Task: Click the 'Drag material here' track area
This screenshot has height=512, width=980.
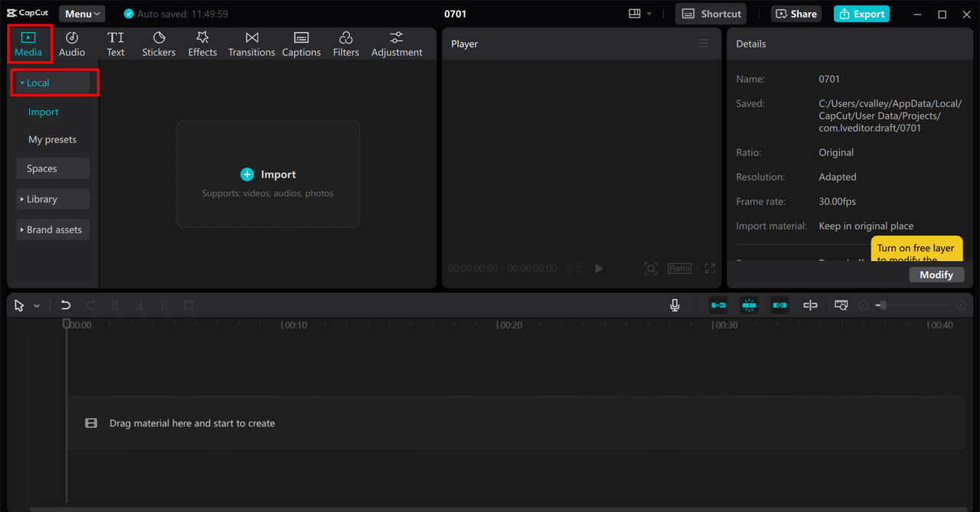Action: tap(515, 422)
